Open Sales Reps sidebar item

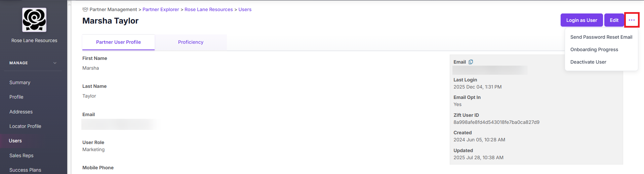[x=21, y=155]
